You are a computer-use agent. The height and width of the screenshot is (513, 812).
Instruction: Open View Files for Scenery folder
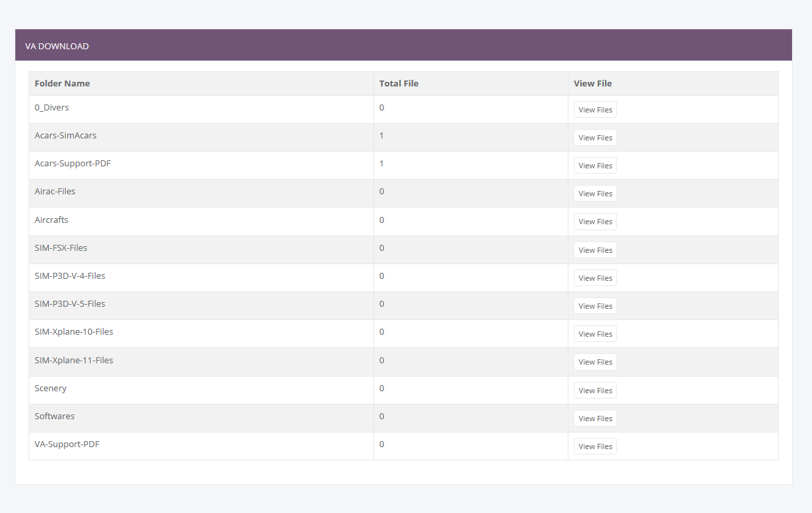(x=595, y=391)
